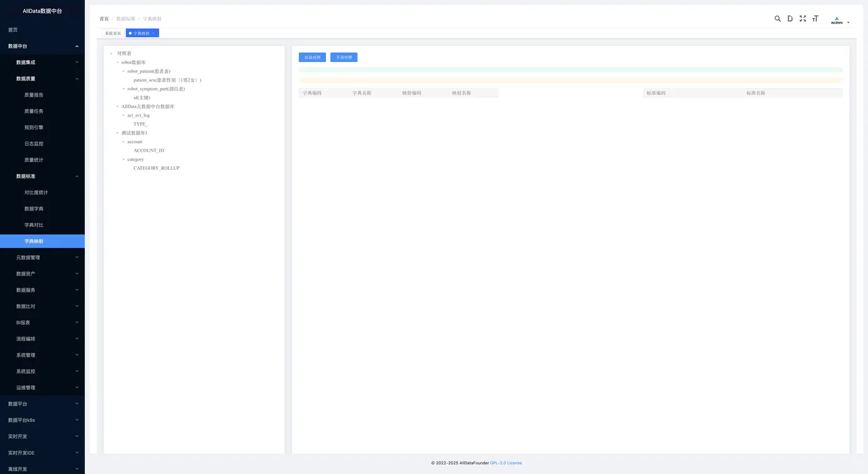Screen dimensions: 868x474
Task: Select tree leaf TYPE_
Action: pos(141,124)
